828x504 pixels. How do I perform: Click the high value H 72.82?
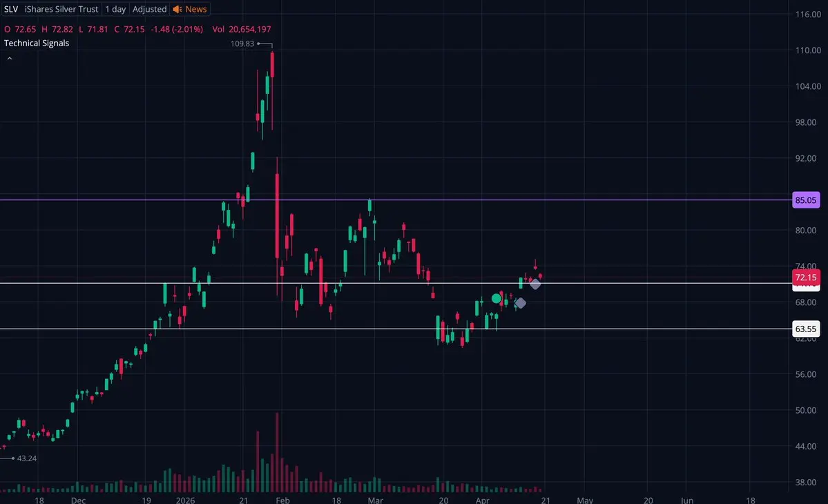[57, 29]
